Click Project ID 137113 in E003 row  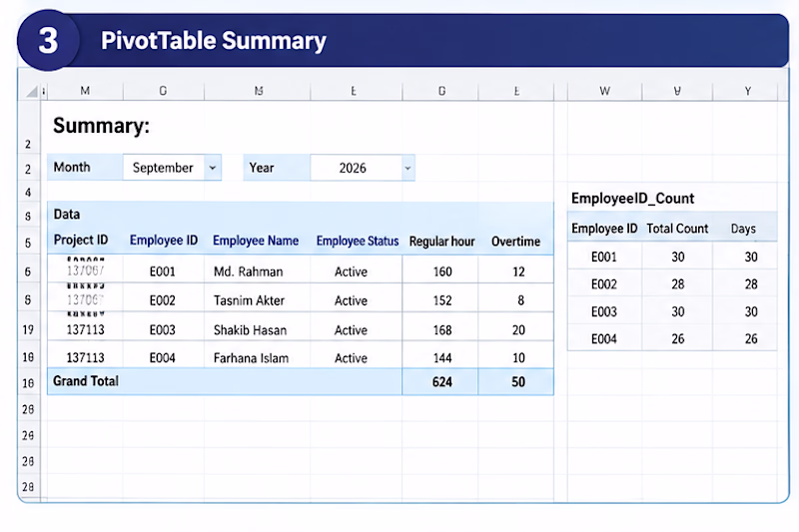click(x=85, y=330)
